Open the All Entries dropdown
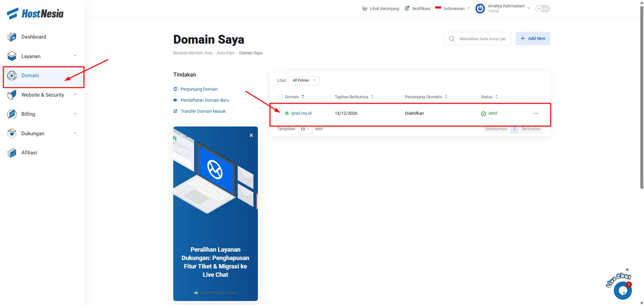The image size is (644, 305). [304, 81]
